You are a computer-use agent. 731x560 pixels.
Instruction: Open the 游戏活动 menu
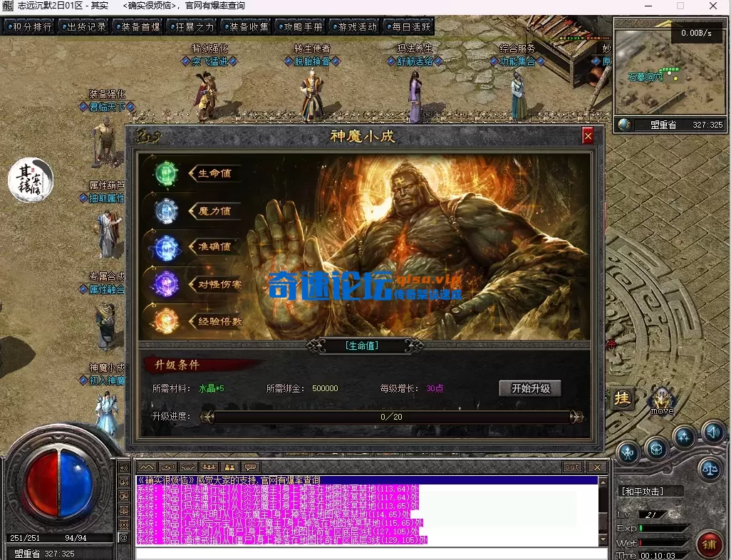354,27
